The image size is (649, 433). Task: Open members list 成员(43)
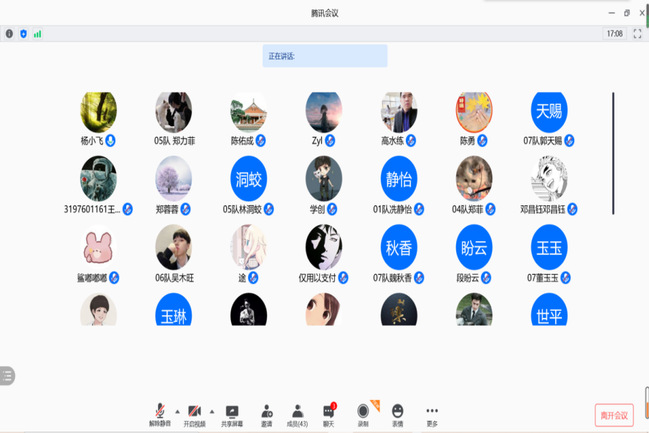(x=297, y=412)
